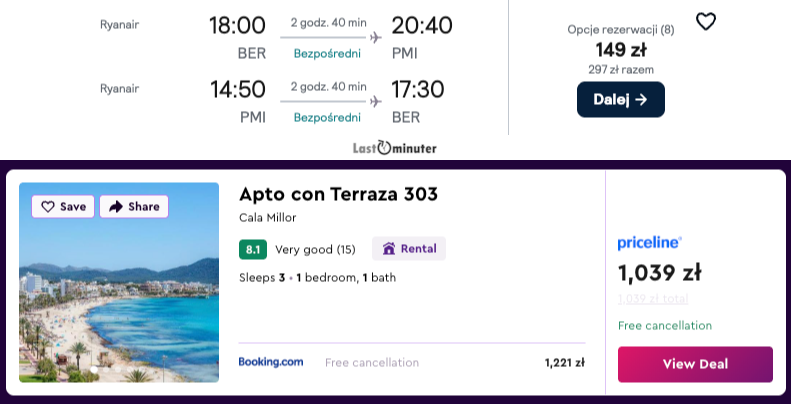Viewport: 791px width, 404px height.
Task: Click the green 8.1 rating badge
Action: pyautogui.click(x=253, y=249)
